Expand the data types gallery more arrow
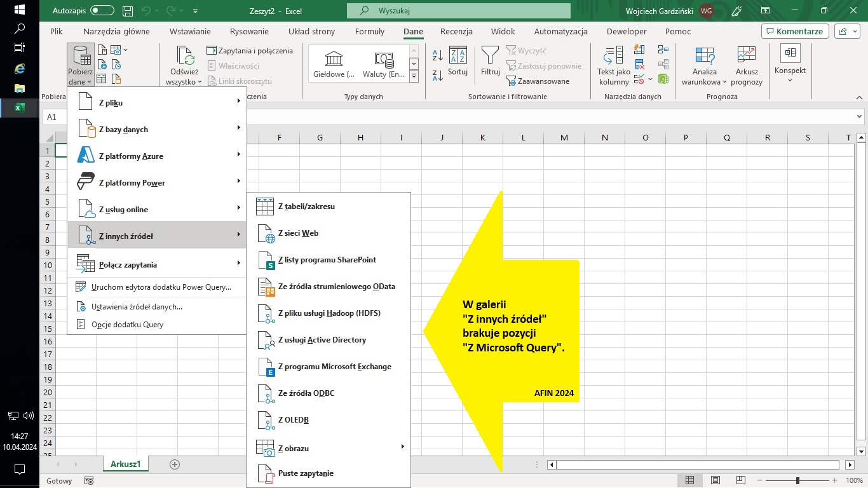The image size is (868, 488). tap(414, 76)
